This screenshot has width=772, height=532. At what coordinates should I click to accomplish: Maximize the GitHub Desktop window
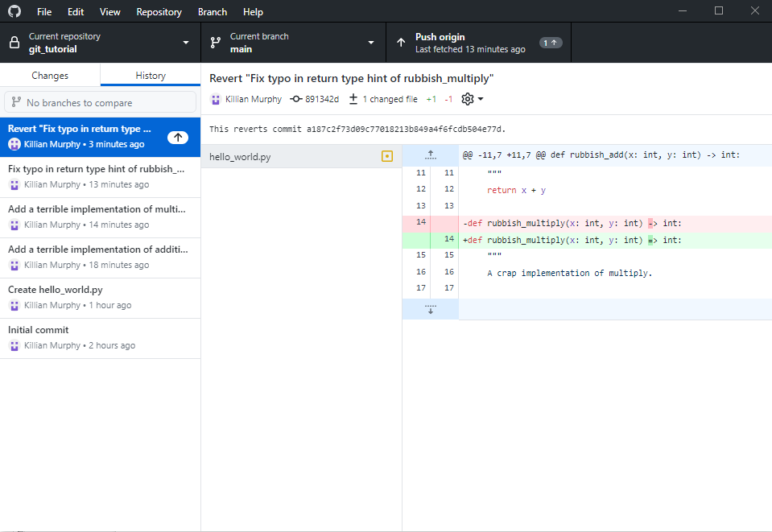click(x=719, y=10)
